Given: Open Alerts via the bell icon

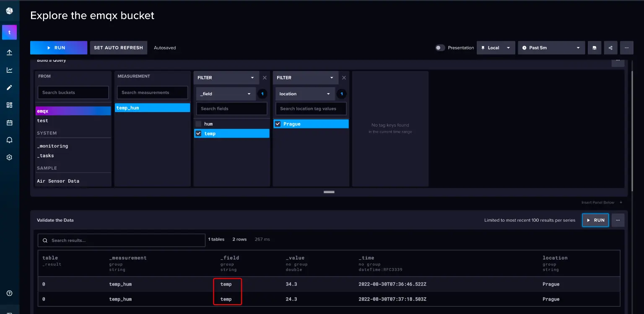Looking at the screenshot, I should 9,139.
